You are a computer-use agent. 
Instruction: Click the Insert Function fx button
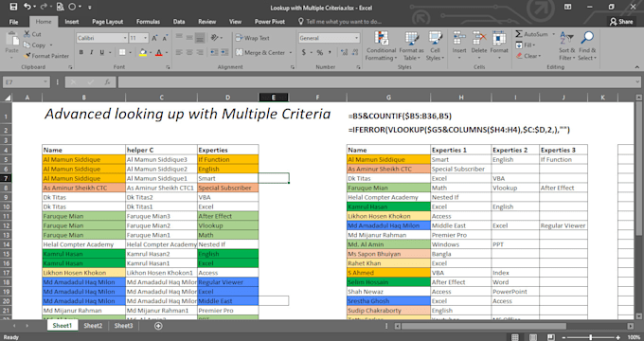pos(107,82)
